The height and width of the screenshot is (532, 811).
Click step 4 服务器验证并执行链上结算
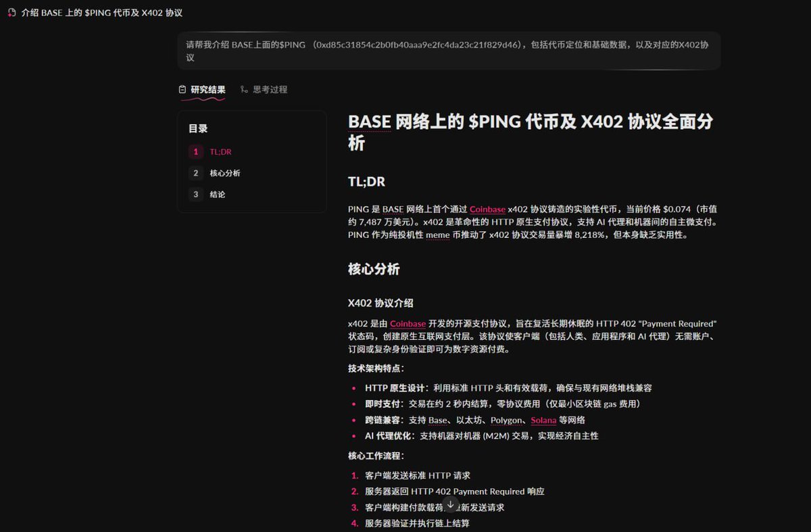coord(417,523)
